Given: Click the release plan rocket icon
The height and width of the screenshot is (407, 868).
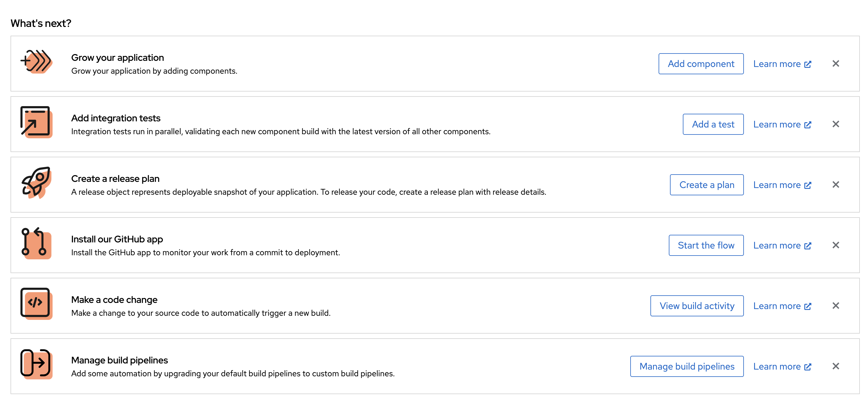Looking at the screenshot, I should [37, 182].
